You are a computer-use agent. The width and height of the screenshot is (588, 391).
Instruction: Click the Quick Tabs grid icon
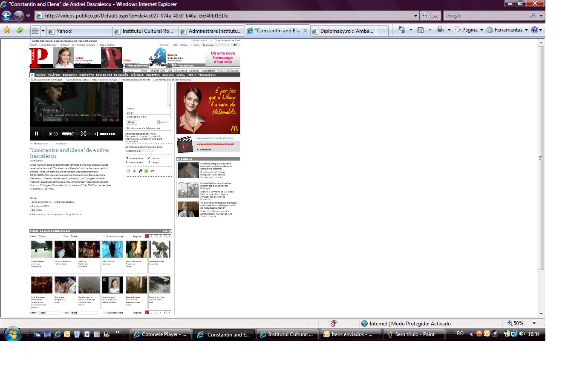click(x=35, y=31)
